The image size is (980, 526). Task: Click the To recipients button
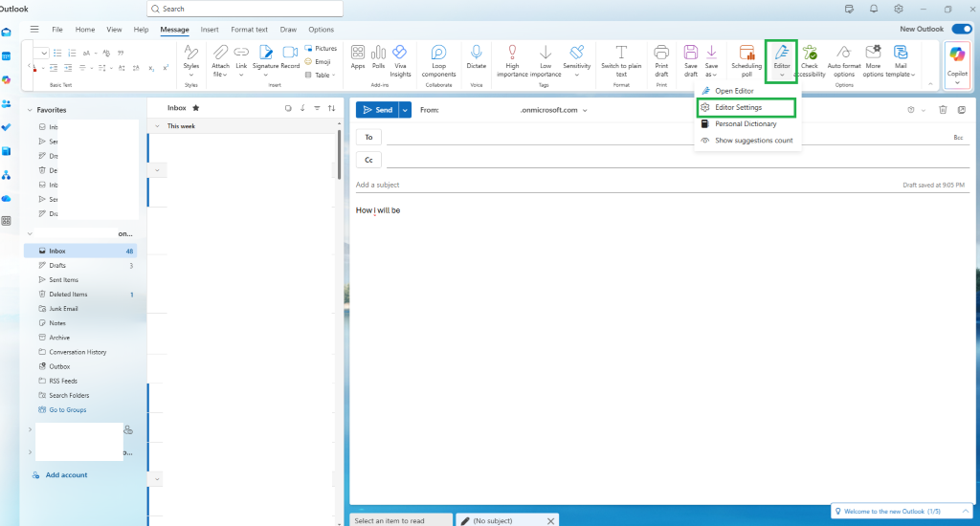368,138
